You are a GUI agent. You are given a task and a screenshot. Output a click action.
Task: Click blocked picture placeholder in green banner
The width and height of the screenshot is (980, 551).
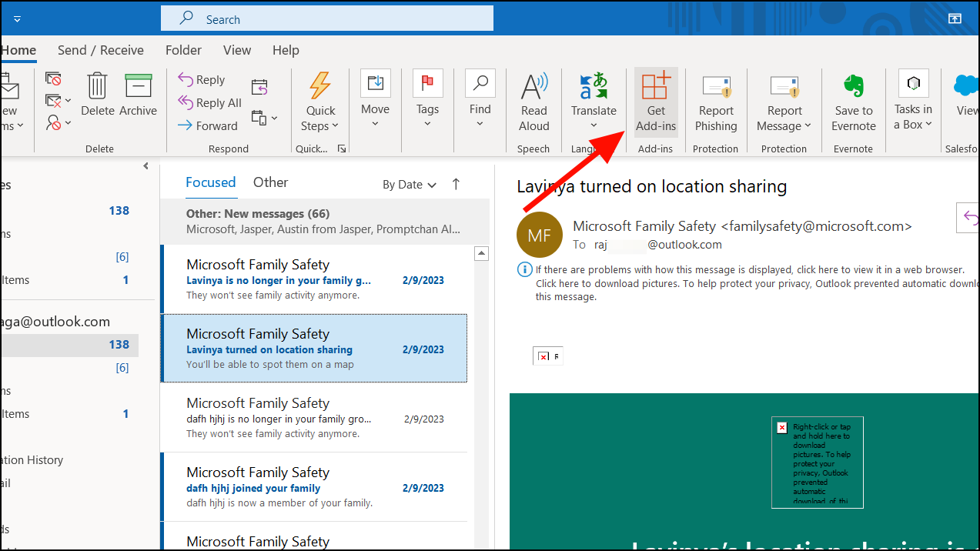(x=817, y=462)
